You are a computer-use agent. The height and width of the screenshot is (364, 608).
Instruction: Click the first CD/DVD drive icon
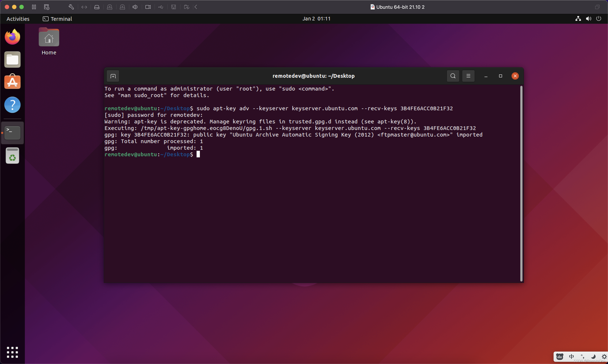(x=110, y=7)
